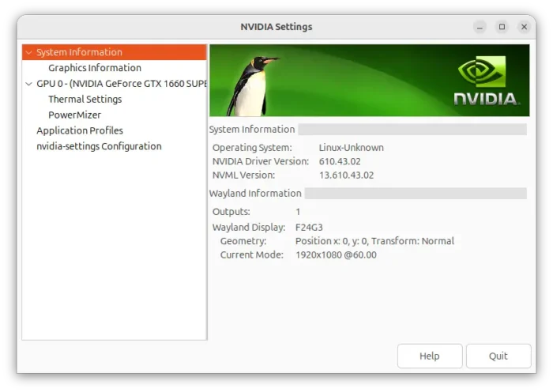Collapse the System Information tree node arrow
Viewport: 553px width, 392px height.
[x=29, y=53]
